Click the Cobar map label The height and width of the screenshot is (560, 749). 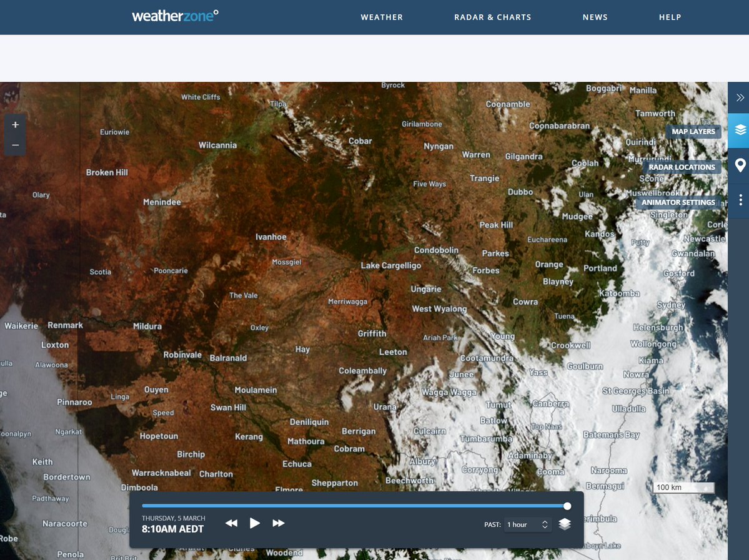pos(360,141)
